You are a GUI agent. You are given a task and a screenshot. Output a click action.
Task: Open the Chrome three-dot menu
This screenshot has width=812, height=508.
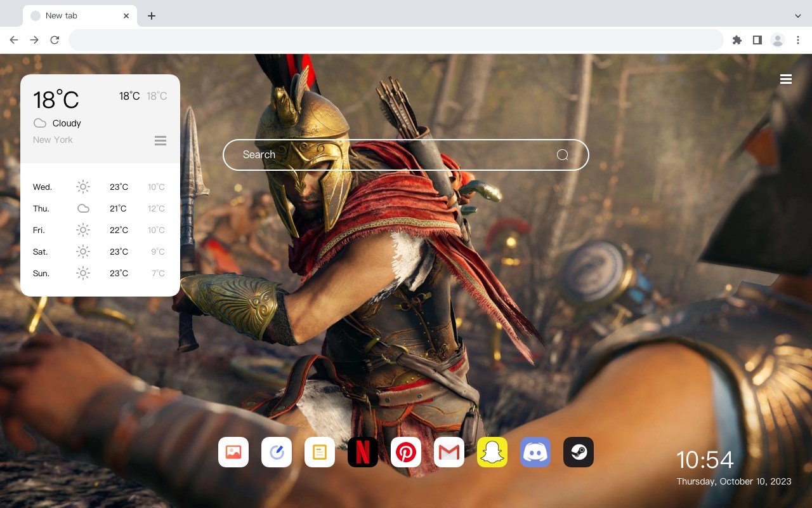(798, 40)
